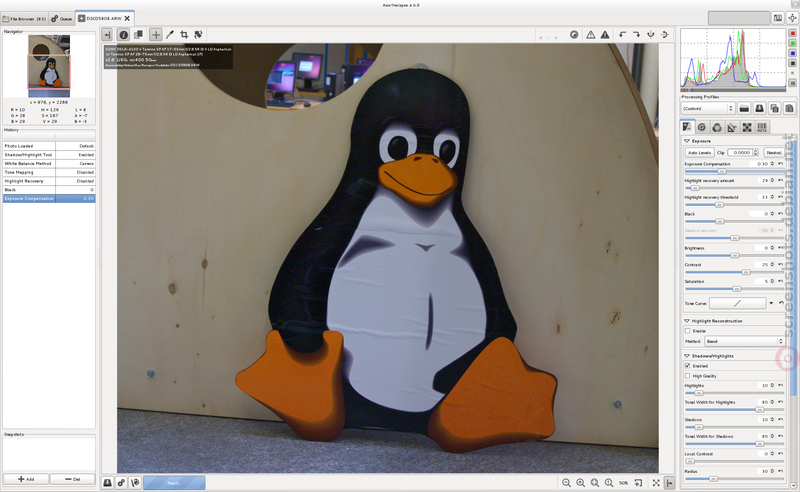Reset Exposure Compensation to default
Image resolution: width=800 pixels, height=492 pixels.
[781, 164]
